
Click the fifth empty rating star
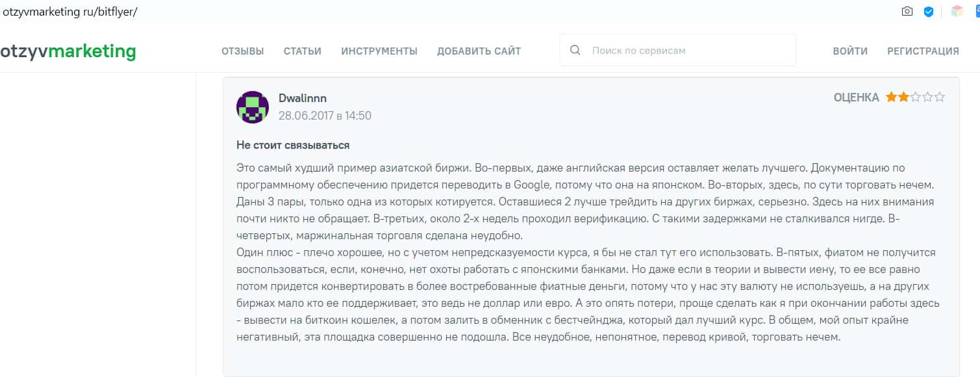pyautogui.click(x=939, y=97)
